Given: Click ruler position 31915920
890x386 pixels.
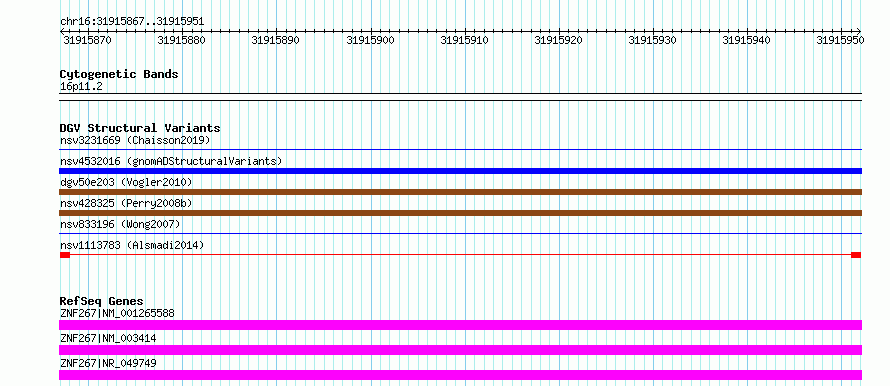Looking at the screenshot, I should [x=559, y=40].
